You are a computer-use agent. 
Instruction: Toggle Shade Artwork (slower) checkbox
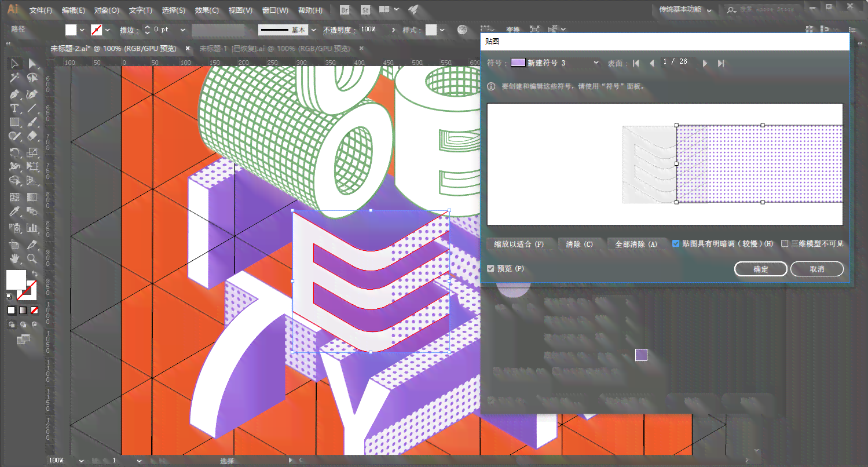pos(676,244)
